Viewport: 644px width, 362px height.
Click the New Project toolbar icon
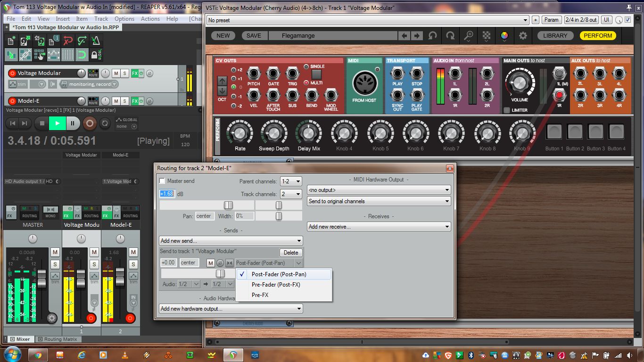point(11,41)
